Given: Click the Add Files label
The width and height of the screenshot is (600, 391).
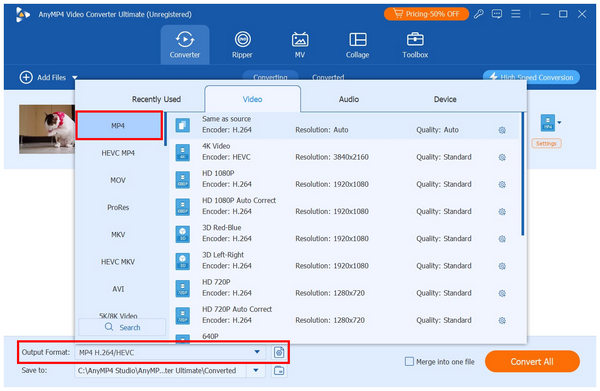Looking at the screenshot, I should (51, 77).
